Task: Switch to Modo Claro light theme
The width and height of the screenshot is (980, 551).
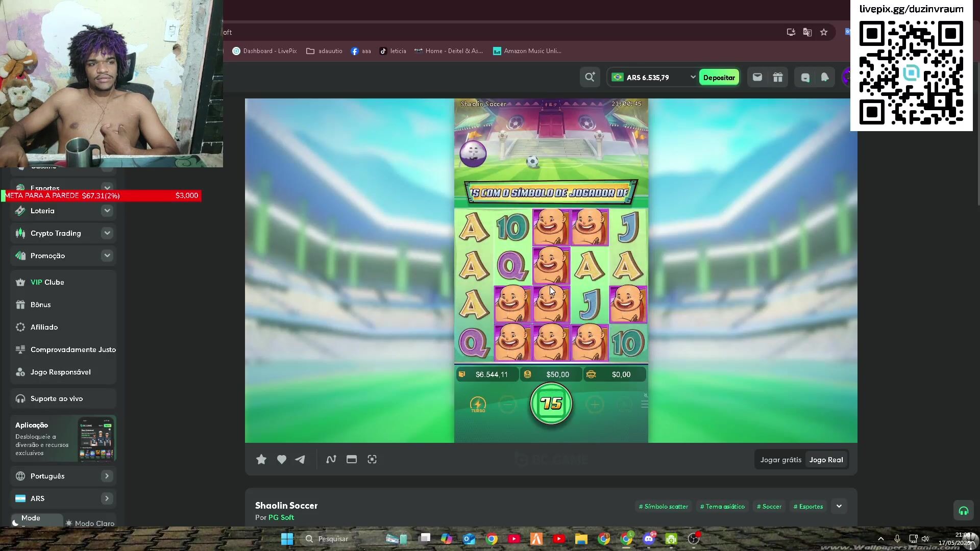Action: click(x=90, y=523)
